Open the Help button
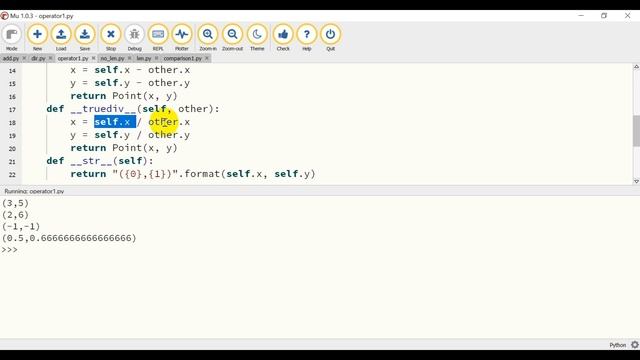 307,37
